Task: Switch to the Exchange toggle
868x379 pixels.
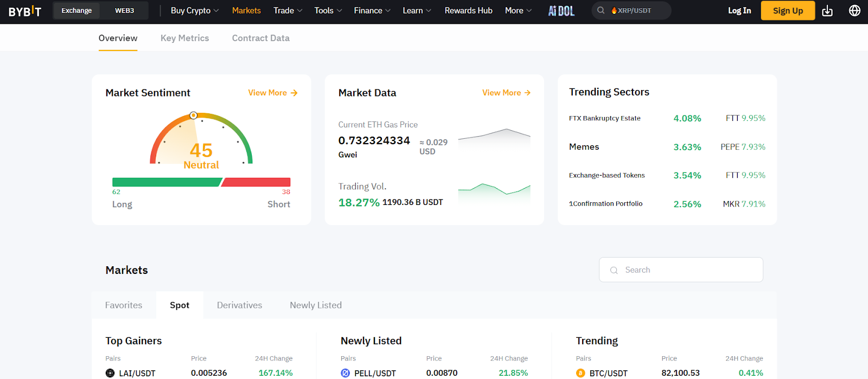Action: [x=76, y=11]
